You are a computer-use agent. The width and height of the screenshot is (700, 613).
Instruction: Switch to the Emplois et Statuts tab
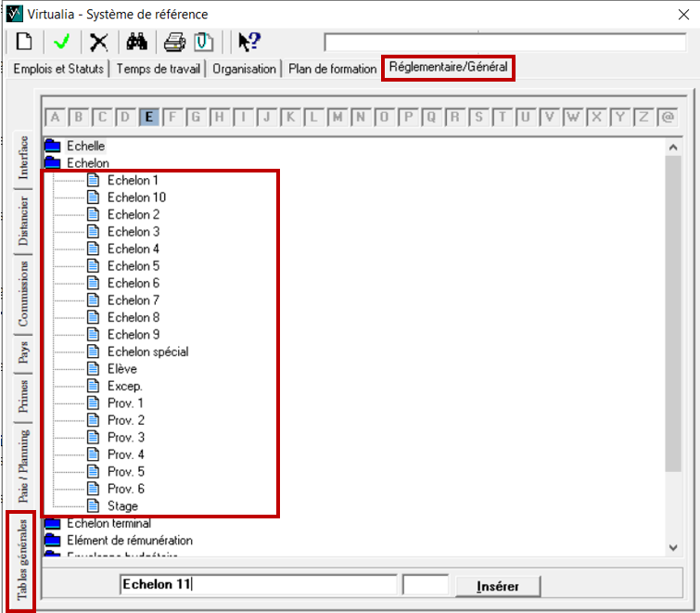59,69
